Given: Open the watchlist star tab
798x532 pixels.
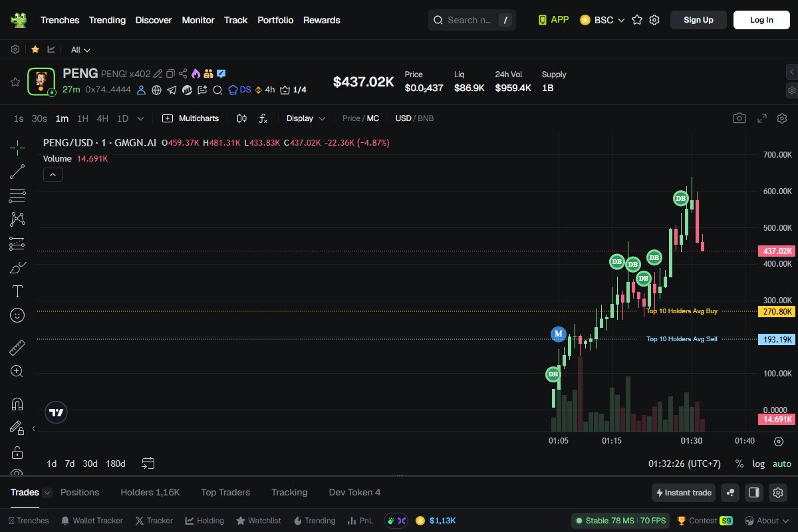Looking at the screenshot, I should 35,49.
